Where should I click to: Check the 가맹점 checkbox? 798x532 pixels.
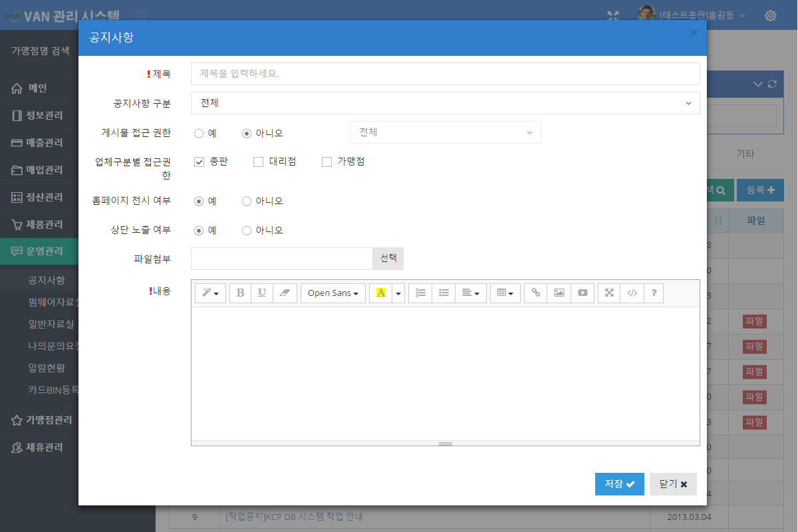[x=327, y=162]
